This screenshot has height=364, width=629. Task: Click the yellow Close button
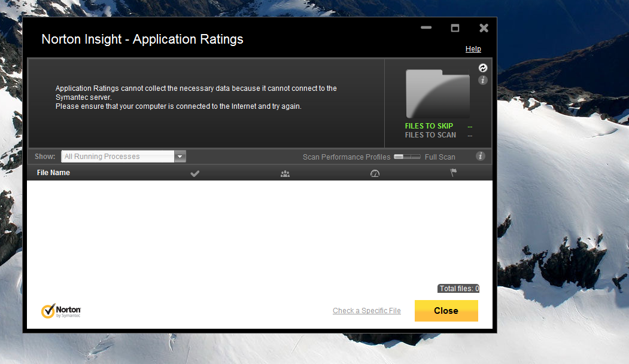click(446, 311)
